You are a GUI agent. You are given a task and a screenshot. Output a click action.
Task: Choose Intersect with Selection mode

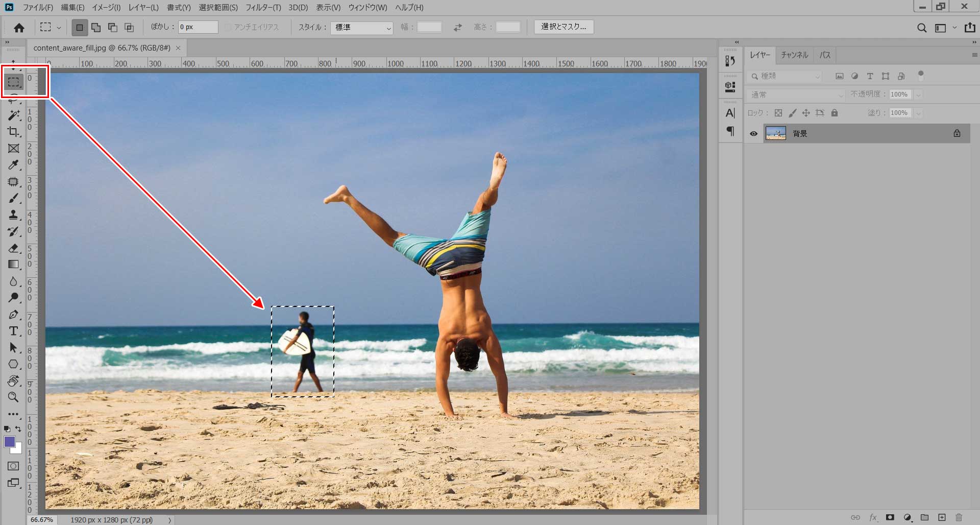click(x=129, y=28)
